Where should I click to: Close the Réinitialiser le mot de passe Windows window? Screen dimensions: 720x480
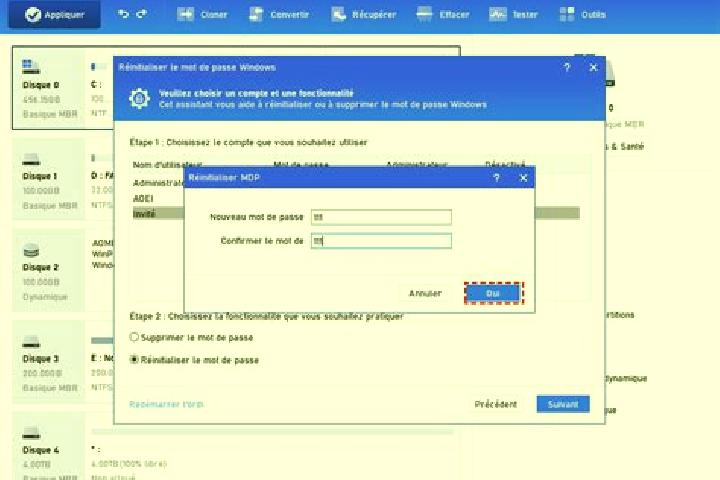point(593,68)
